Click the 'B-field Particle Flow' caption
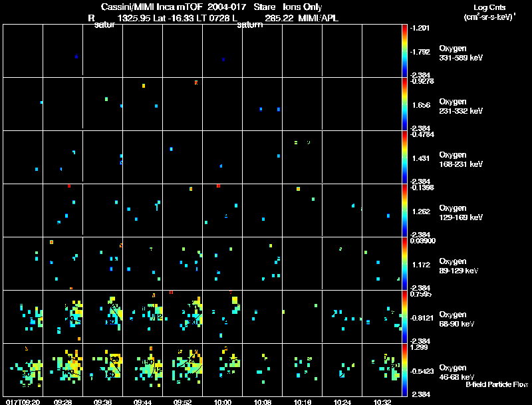 pyautogui.click(x=497, y=384)
